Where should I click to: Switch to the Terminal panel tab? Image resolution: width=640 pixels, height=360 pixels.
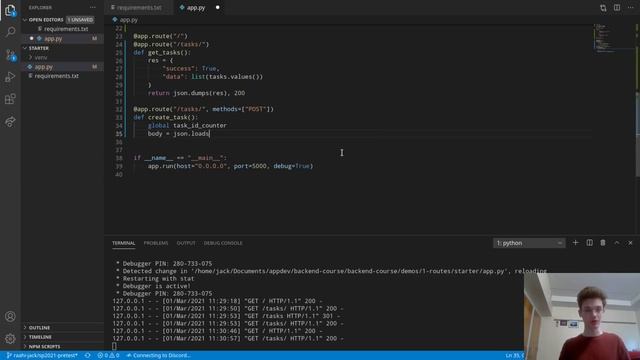point(123,243)
